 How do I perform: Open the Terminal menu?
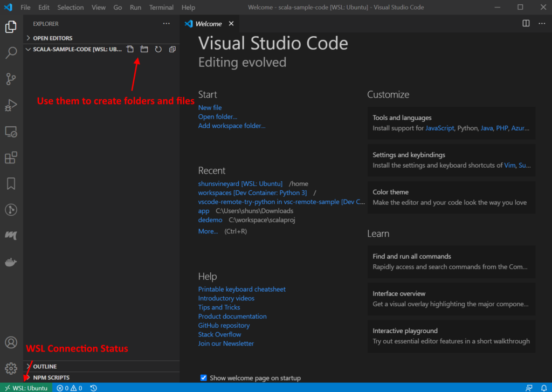161,8
